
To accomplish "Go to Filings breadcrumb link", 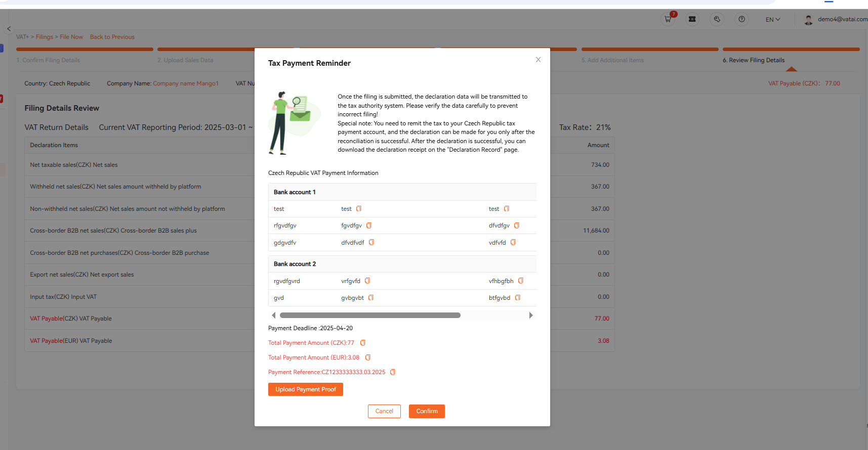I will 45,37.
